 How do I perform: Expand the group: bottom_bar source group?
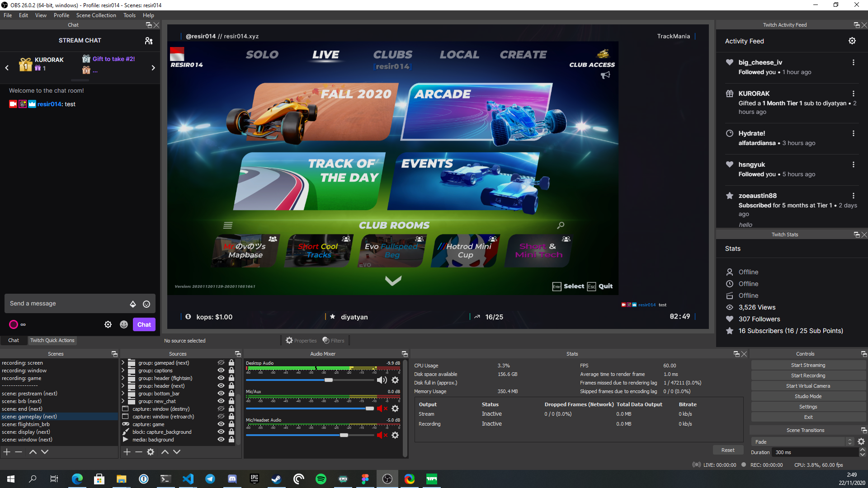pos(123,394)
